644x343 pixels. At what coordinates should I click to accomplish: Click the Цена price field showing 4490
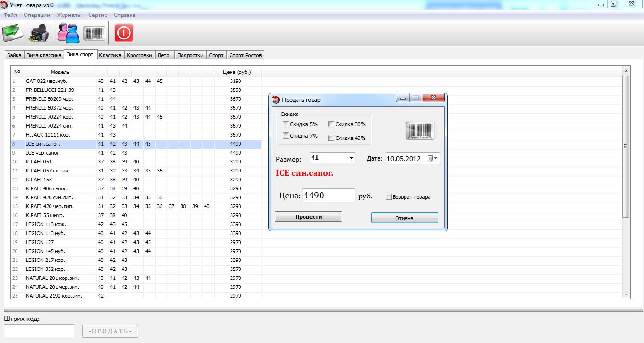pos(329,196)
